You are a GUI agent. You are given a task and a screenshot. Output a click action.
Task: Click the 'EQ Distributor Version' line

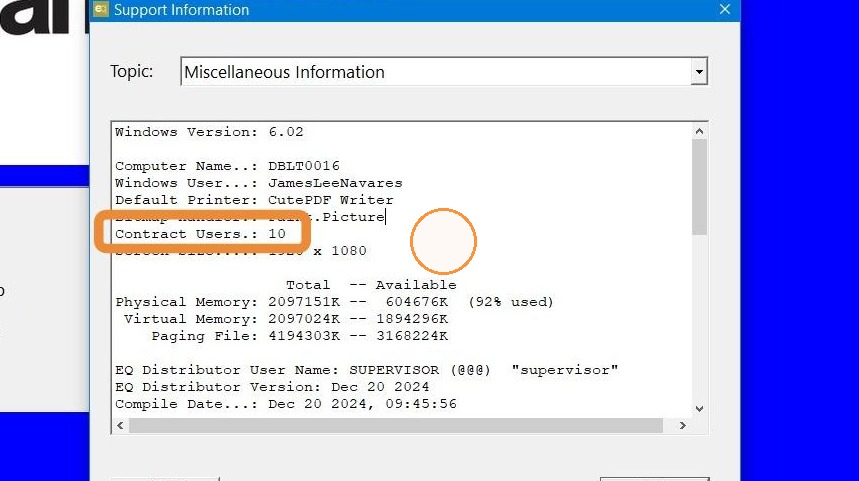[272, 387]
